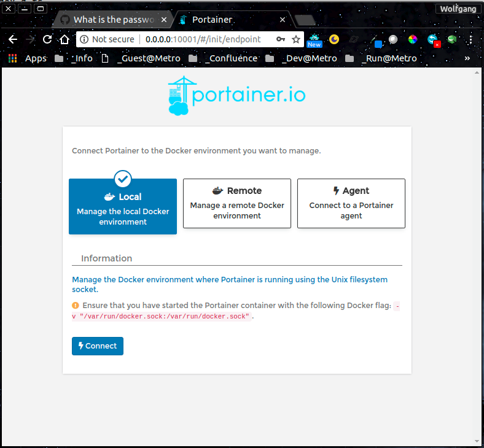Show more bookmarks with the chevron
The width and height of the screenshot is (484, 448).
click(467, 58)
